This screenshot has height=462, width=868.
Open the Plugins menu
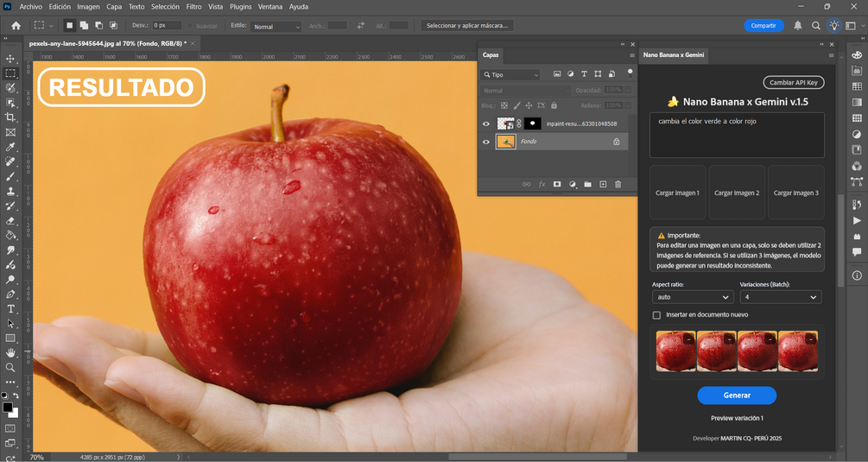click(x=240, y=7)
